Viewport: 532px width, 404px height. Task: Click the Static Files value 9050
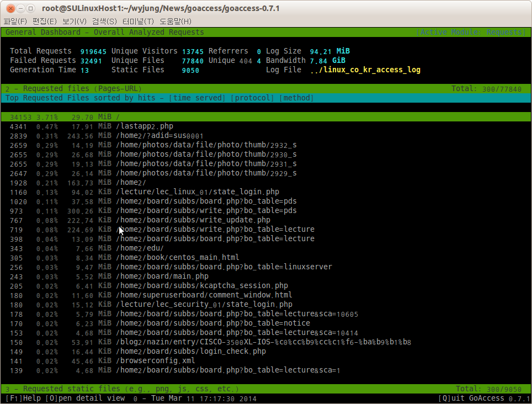point(190,71)
